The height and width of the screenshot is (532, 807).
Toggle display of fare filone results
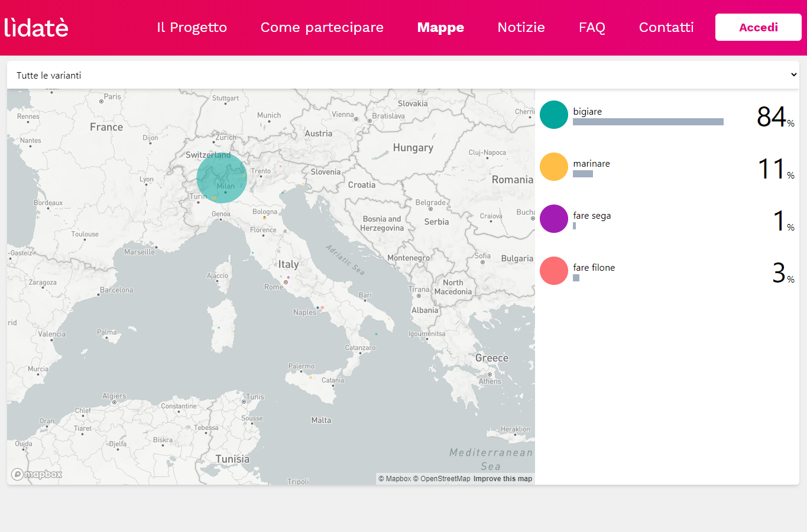pyautogui.click(x=594, y=267)
